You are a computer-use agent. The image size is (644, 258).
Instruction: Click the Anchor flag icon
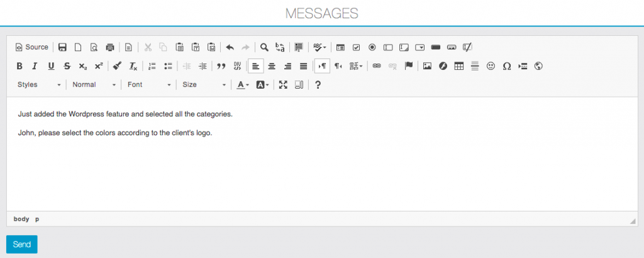click(408, 66)
